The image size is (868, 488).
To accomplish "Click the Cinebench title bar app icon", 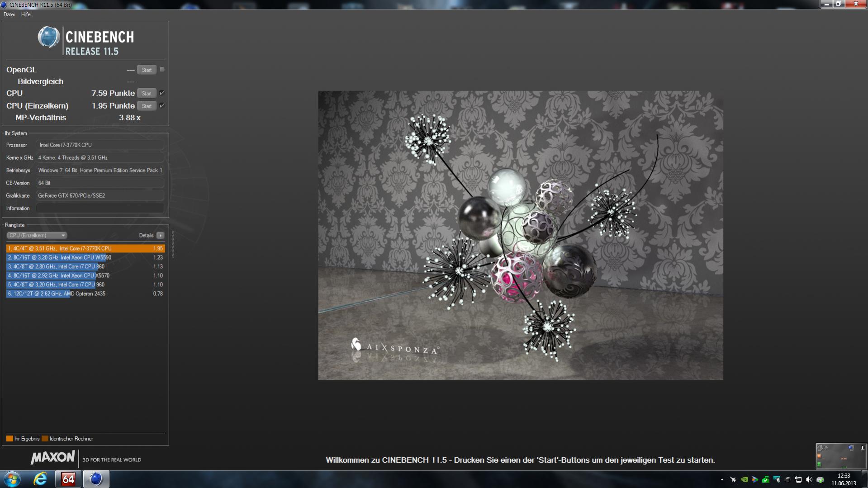I will [x=4, y=5].
